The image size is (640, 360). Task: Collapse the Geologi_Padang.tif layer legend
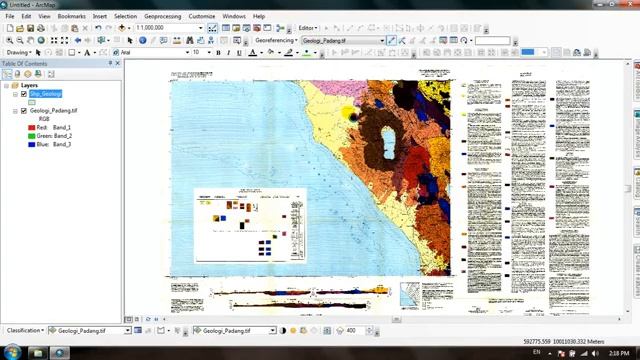coord(15,111)
